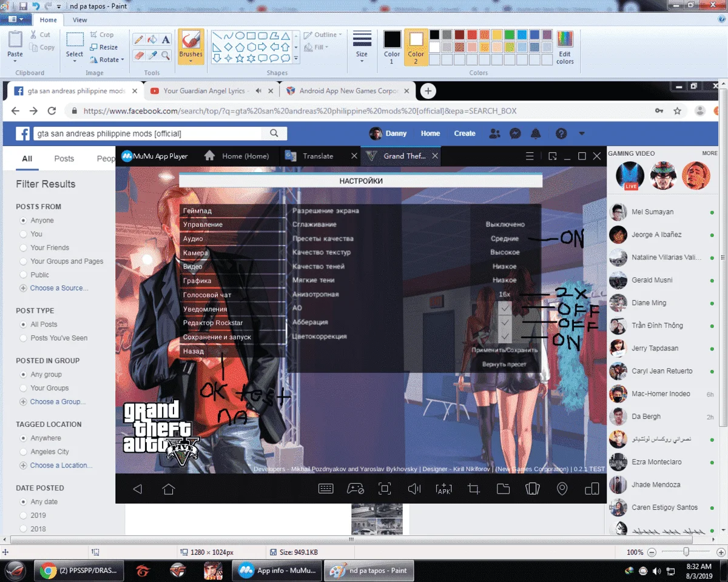The height and width of the screenshot is (582, 728).
Task: Open the volume icon in system tray
Action: [657, 570]
